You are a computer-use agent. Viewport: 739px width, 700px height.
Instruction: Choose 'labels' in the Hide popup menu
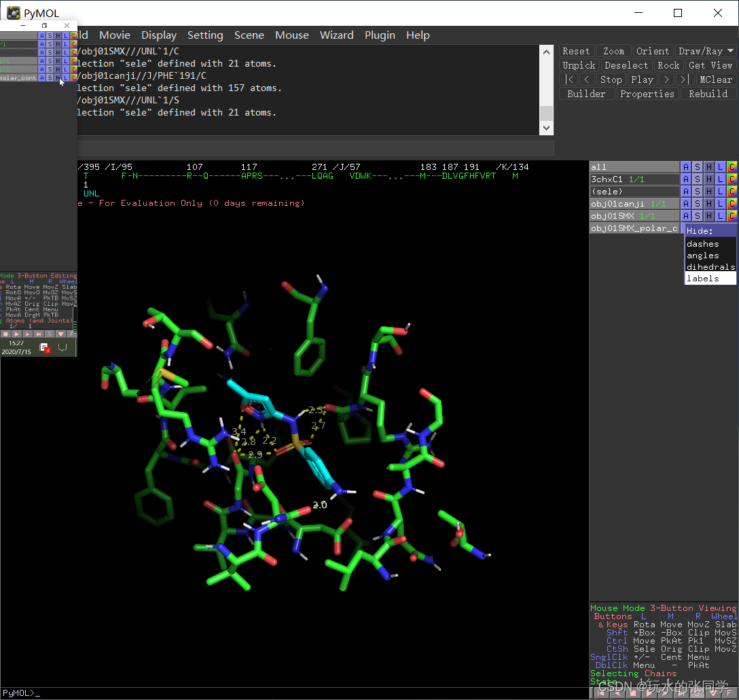(x=710, y=279)
